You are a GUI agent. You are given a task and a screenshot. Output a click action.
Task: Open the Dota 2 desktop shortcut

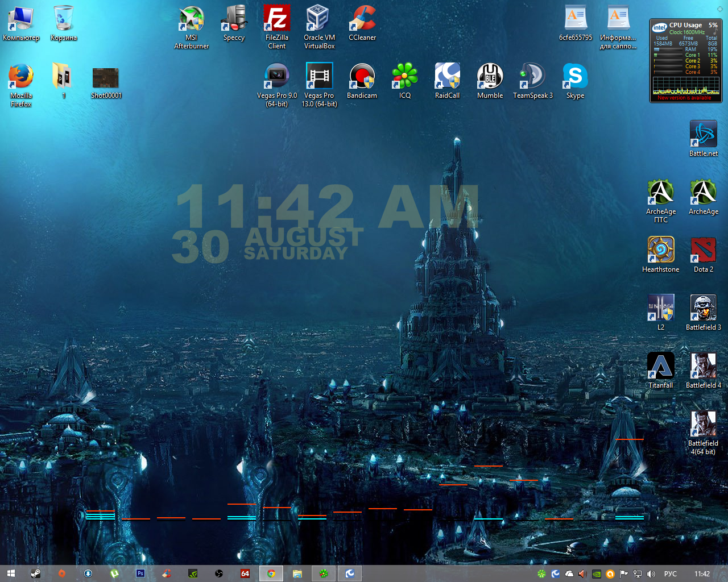tap(703, 251)
